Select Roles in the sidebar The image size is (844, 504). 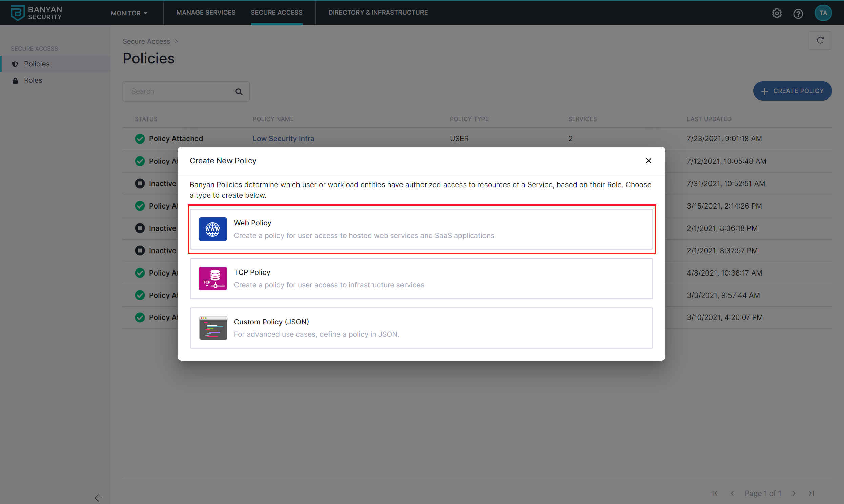(x=33, y=80)
